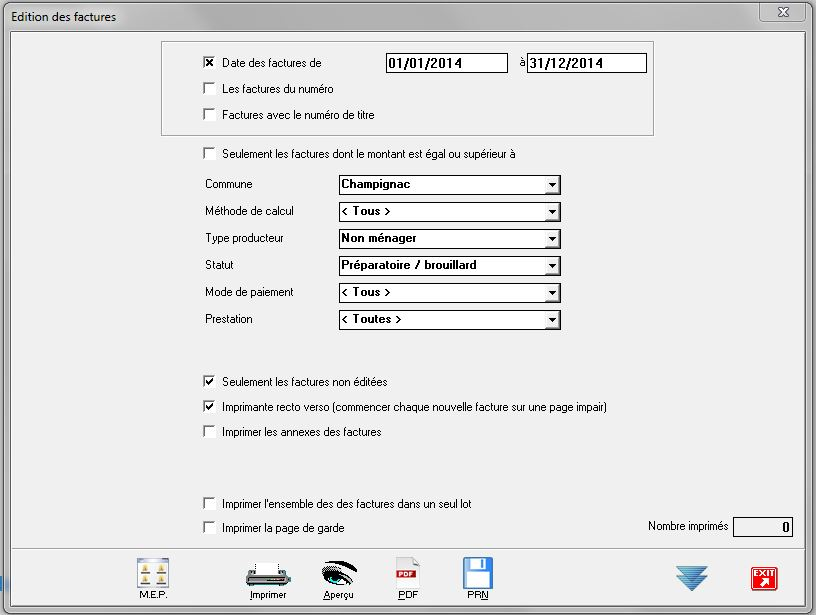Click the red EXIT icon

764,578
